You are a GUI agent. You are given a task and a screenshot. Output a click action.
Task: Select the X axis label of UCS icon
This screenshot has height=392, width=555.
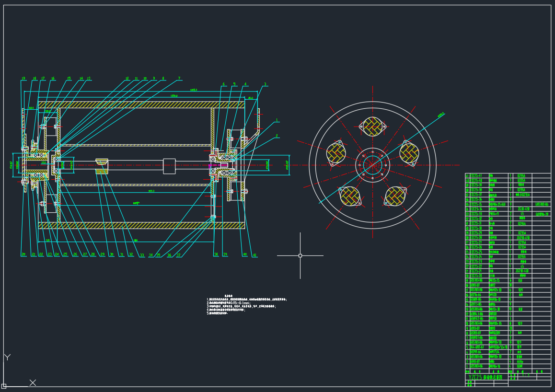[33, 382]
